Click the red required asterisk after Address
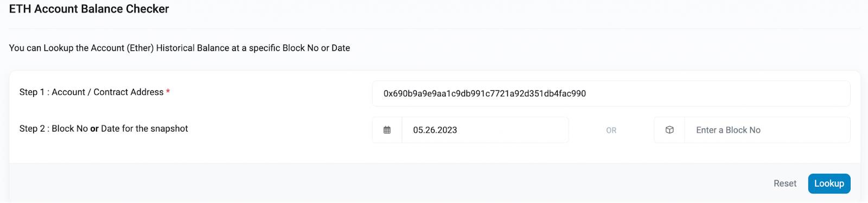The image size is (868, 203). [168, 92]
